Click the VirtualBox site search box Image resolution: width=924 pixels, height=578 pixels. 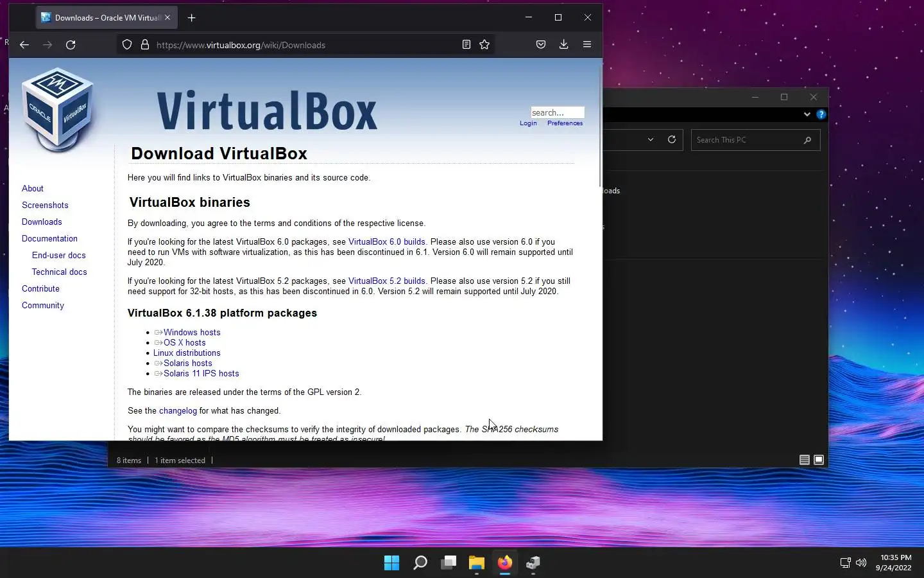tap(557, 112)
